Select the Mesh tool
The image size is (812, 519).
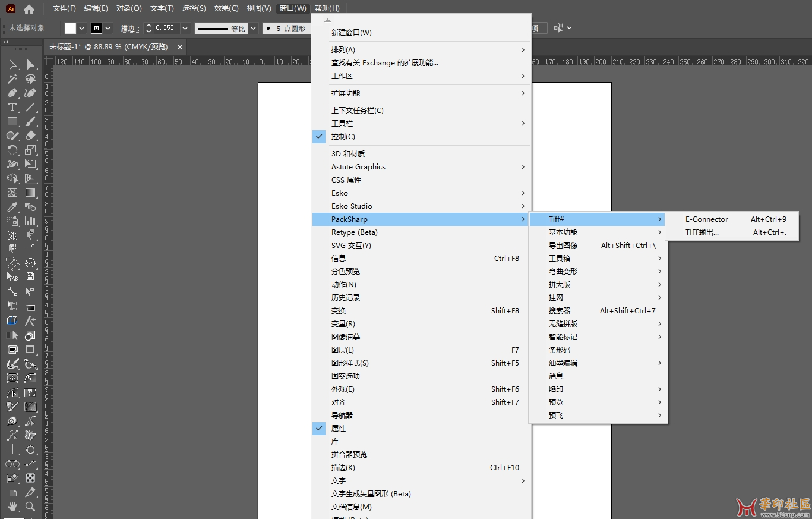click(x=12, y=193)
